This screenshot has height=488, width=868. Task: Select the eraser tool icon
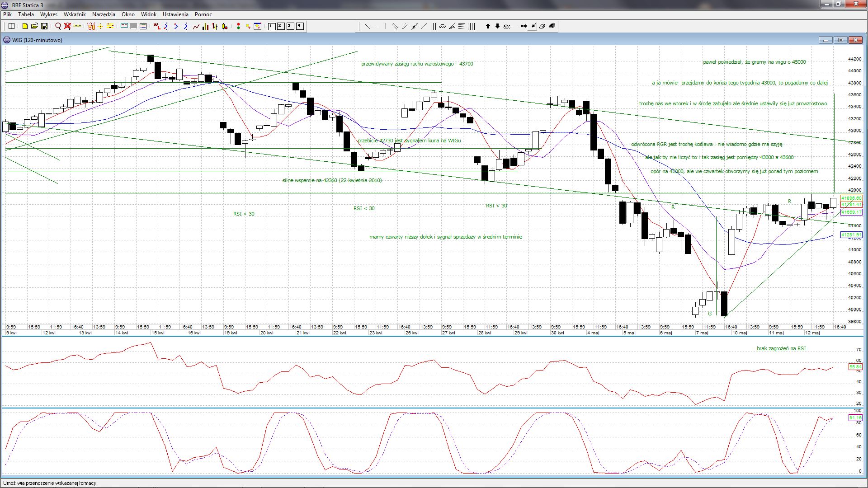coord(542,26)
